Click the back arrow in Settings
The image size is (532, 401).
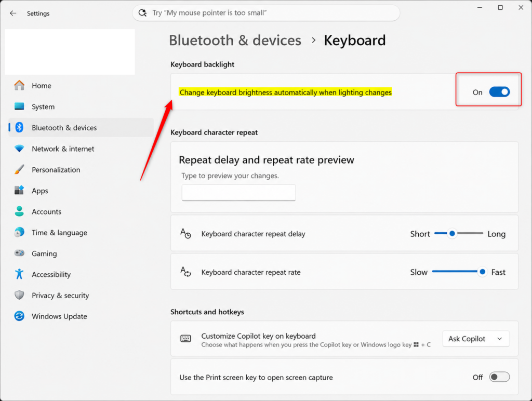coord(13,13)
